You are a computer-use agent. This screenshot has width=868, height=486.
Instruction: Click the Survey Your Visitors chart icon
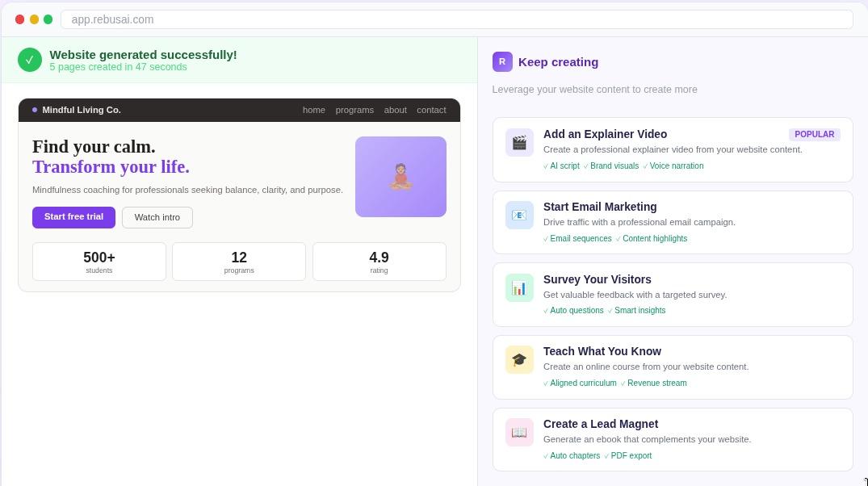519,287
